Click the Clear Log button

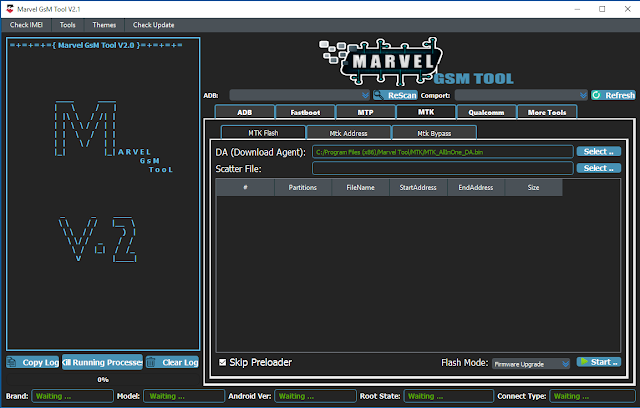click(x=172, y=362)
